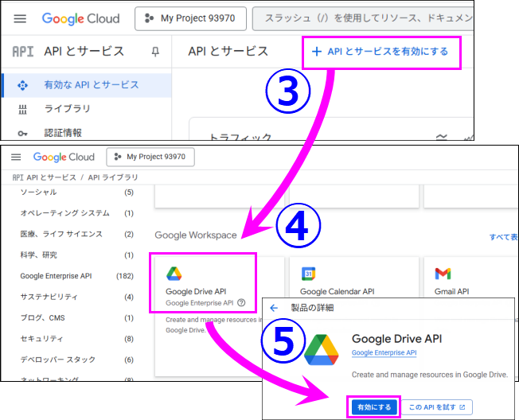Image resolution: width=519 pixels, height=420 pixels.
Task: Click Google Enterprise API link in product details
Action: point(384,352)
